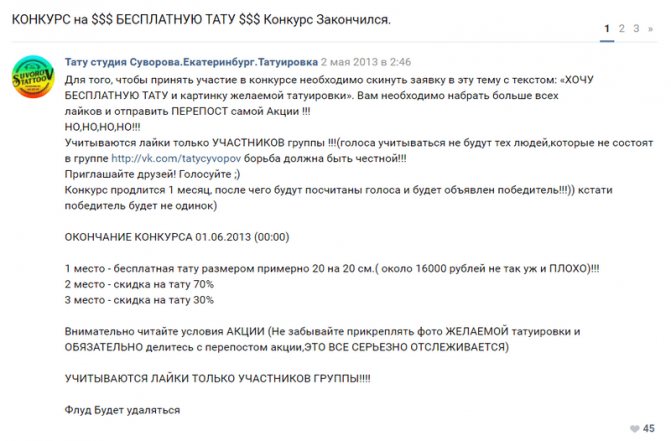Go to page 3 of the topic
671x441 pixels.
pos(635,29)
